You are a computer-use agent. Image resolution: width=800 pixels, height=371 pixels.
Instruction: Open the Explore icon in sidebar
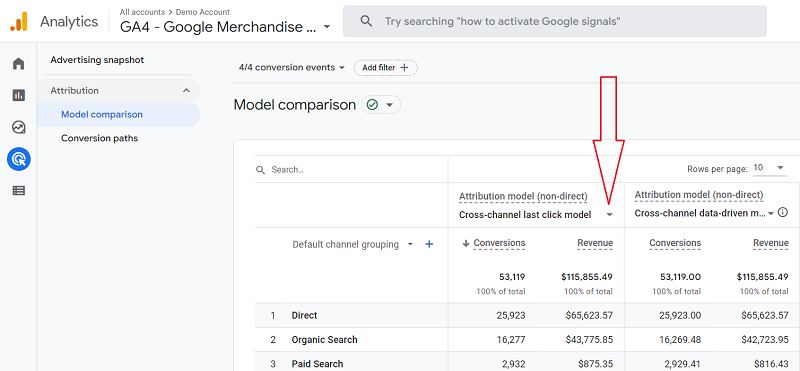[x=19, y=127]
